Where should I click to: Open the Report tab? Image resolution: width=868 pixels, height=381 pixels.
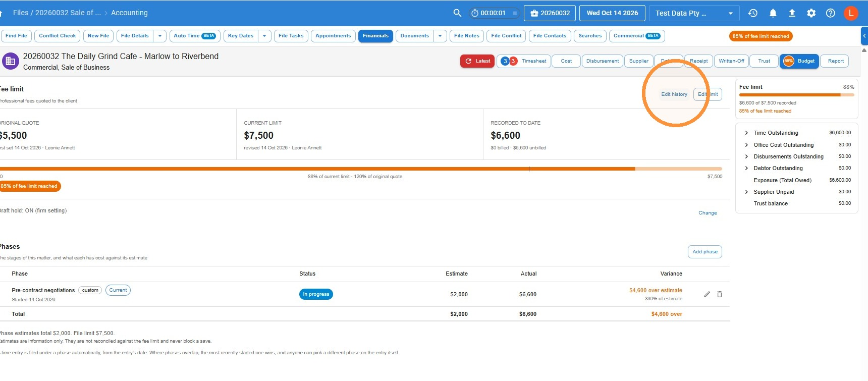pos(836,61)
